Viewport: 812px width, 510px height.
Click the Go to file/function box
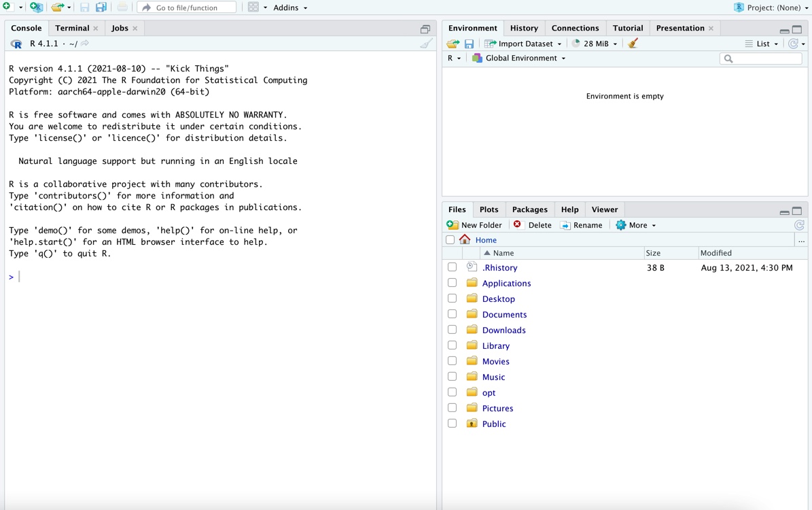[x=187, y=7]
